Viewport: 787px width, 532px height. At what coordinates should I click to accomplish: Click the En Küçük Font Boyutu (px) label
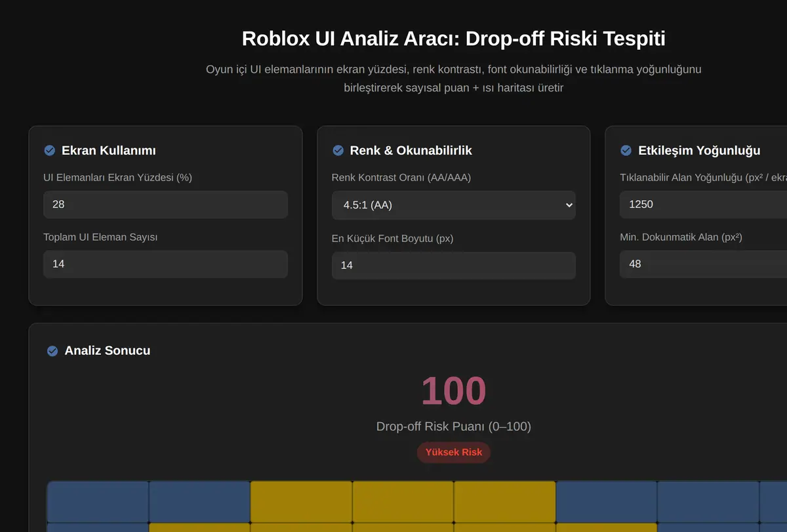pyautogui.click(x=393, y=239)
